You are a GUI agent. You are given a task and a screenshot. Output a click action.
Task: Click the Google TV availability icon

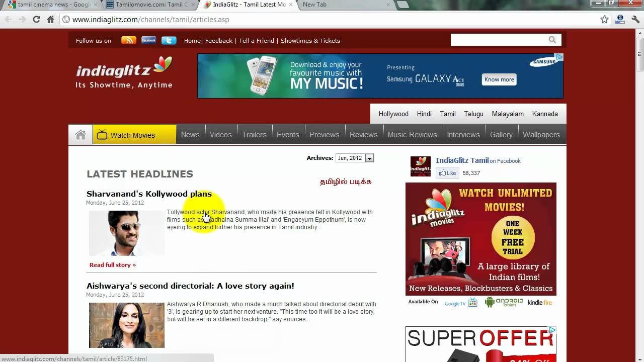(x=460, y=303)
